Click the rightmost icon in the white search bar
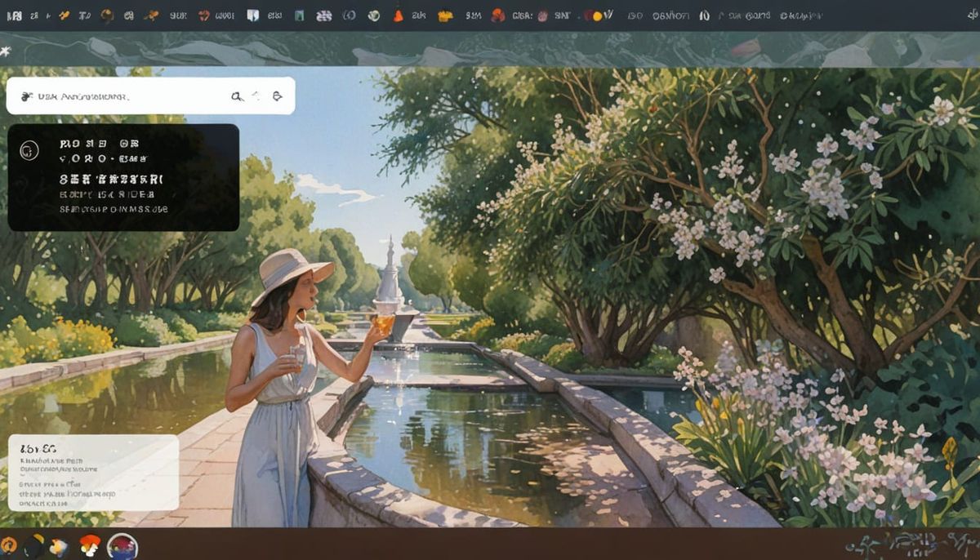Image resolution: width=980 pixels, height=560 pixels. coord(277,96)
